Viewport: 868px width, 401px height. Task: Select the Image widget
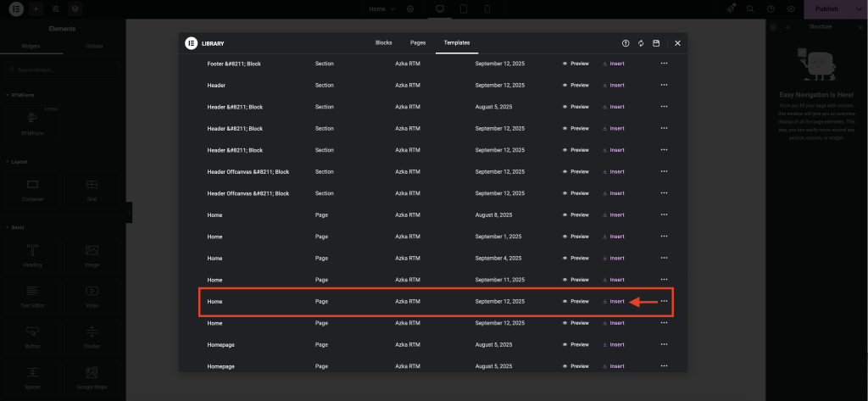92,255
